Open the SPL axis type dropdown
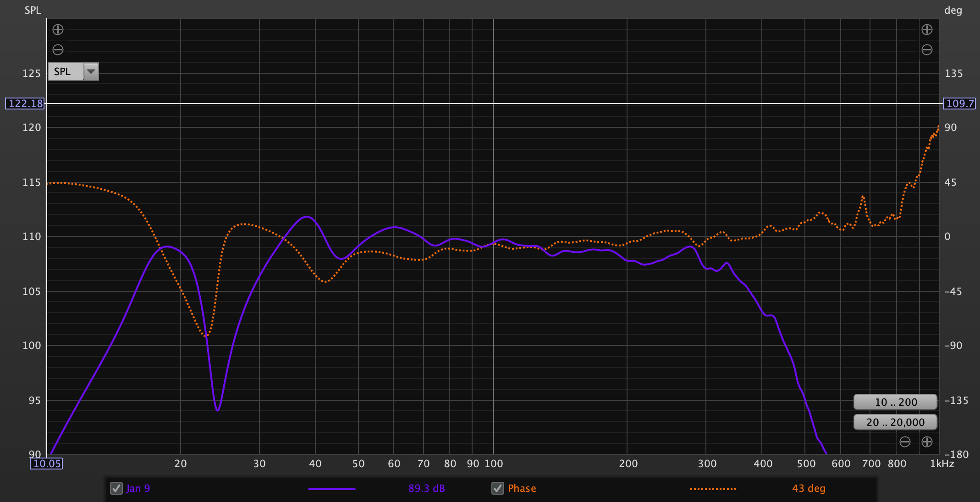Viewport: 980px width, 502px height. click(x=73, y=71)
